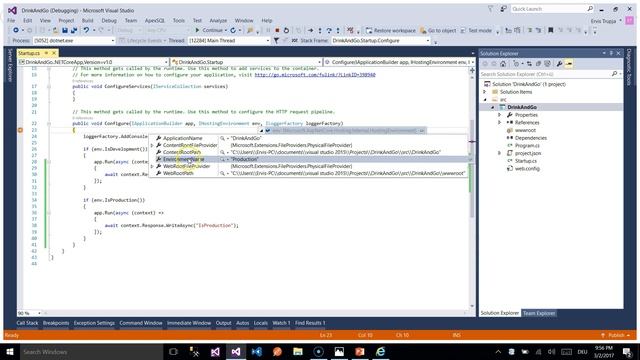Open Windows Start button
640x360 pixels.
tap(10, 351)
